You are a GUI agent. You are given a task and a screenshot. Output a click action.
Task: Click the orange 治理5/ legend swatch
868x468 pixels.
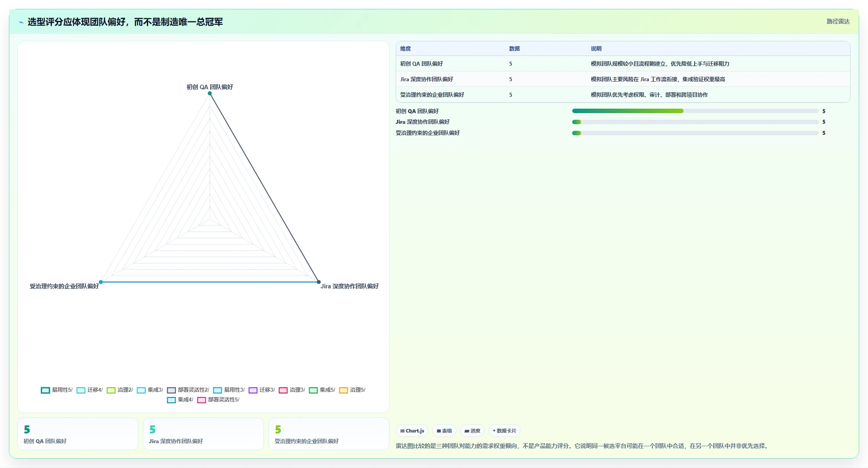tap(343, 390)
